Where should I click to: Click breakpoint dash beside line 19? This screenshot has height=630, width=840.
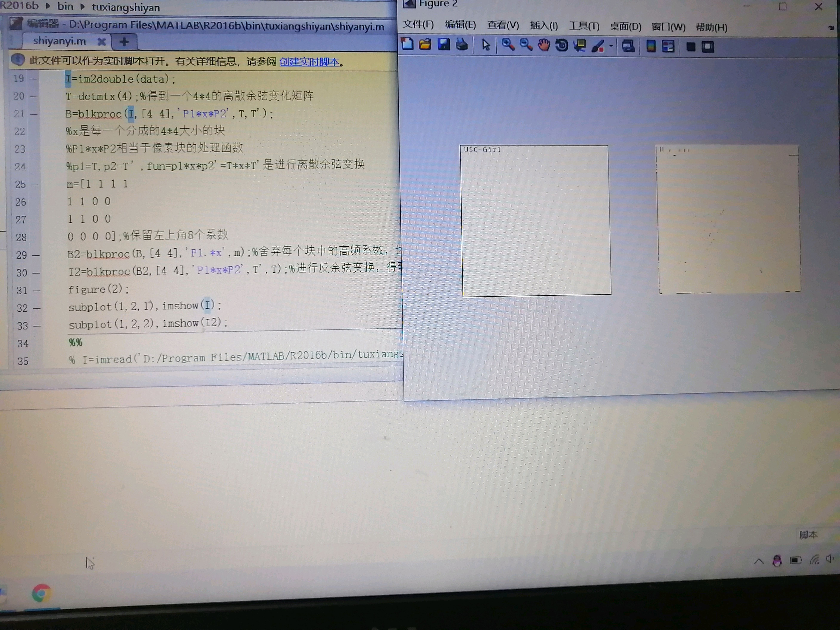point(33,79)
